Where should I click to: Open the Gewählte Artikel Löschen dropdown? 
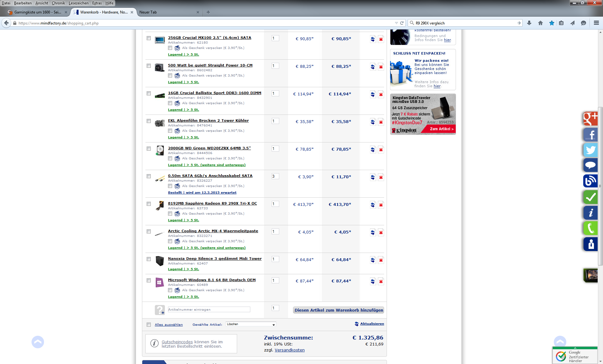[x=251, y=324]
